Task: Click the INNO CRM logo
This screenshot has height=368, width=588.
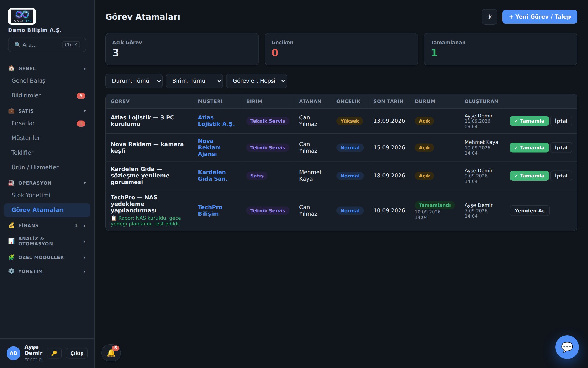Action: [x=22, y=16]
